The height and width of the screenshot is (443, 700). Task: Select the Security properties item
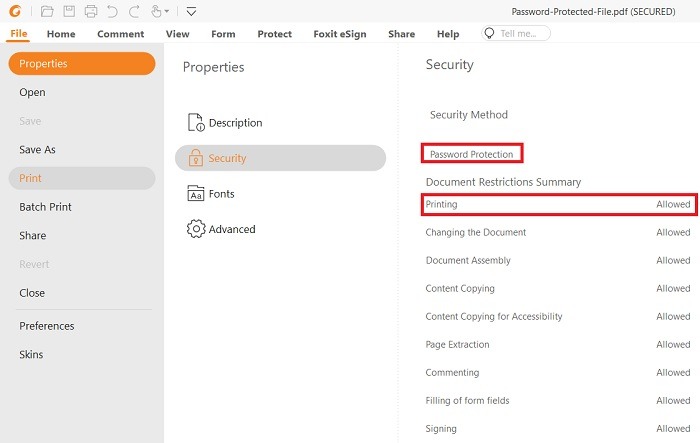(x=280, y=158)
